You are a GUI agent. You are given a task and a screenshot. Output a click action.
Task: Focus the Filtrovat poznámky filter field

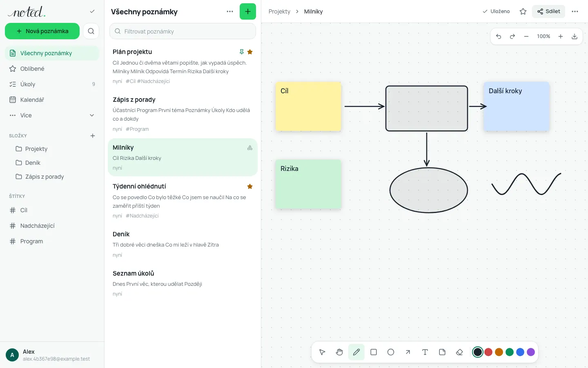[183, 31]
